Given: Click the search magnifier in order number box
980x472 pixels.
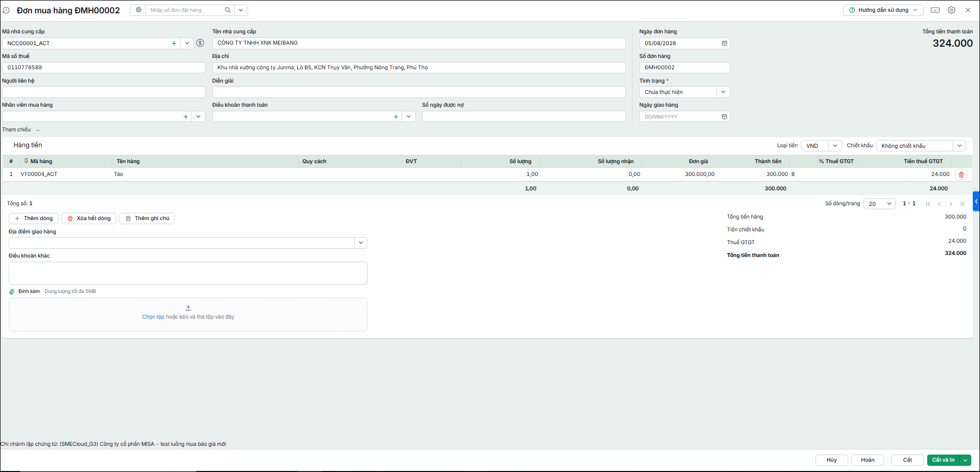Looking at the screenshot, I should tap(228, 10).
